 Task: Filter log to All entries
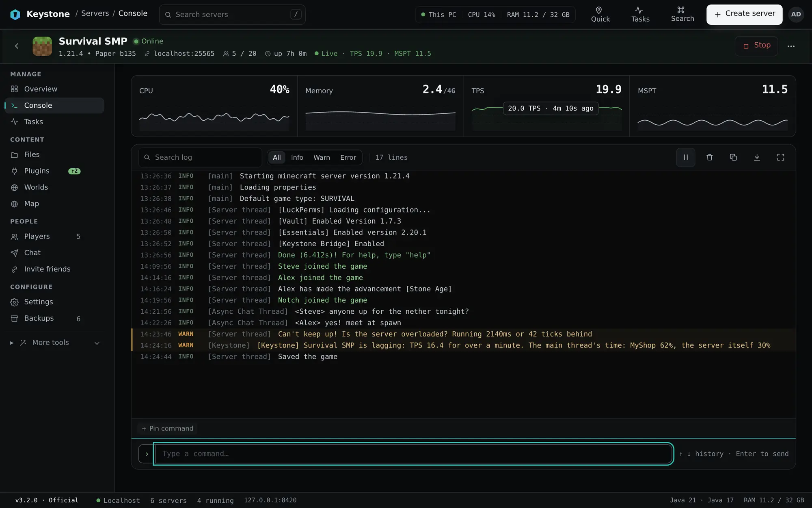[x=276, y=157]
